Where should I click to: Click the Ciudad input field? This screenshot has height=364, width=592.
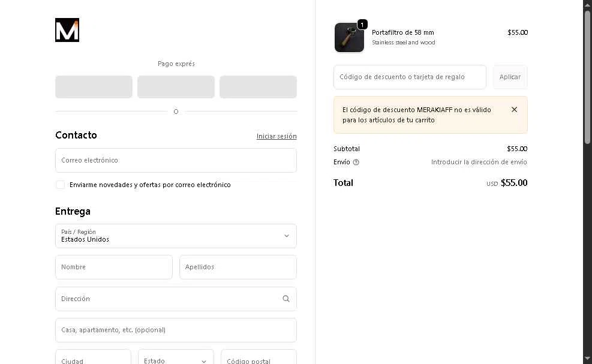[x=93, y=357]
